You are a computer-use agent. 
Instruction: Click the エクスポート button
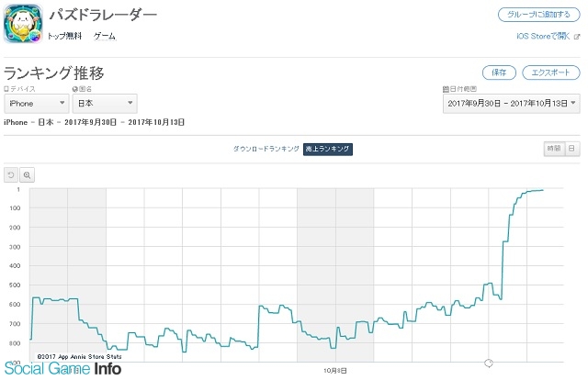[x=550, y=73]
